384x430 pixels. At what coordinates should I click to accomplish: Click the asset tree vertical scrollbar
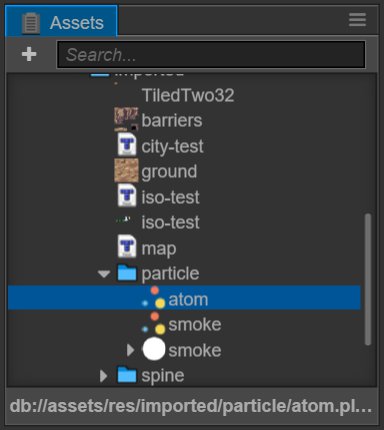coord(368,279)
